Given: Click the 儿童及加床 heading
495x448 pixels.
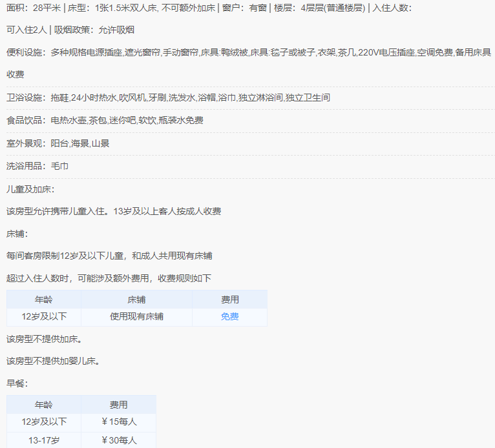Looking at the screenshot, I should [30, 190].
